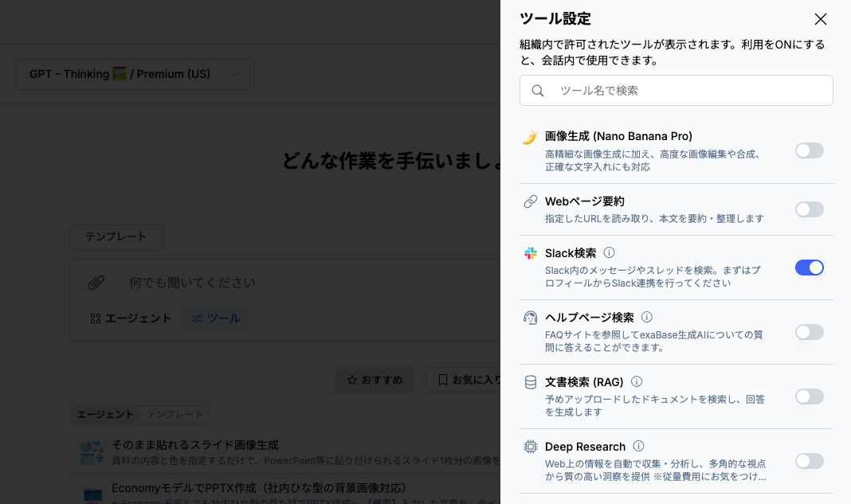Open info icon next to ヘルプページ検索
Image resolution: width=851 pixels, height=504 pixels.
click(x=646, y=317)
